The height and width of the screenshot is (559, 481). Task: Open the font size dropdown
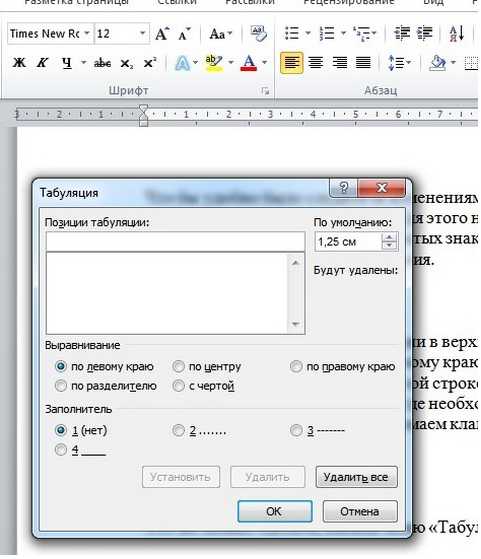click(x=143, y=34)
